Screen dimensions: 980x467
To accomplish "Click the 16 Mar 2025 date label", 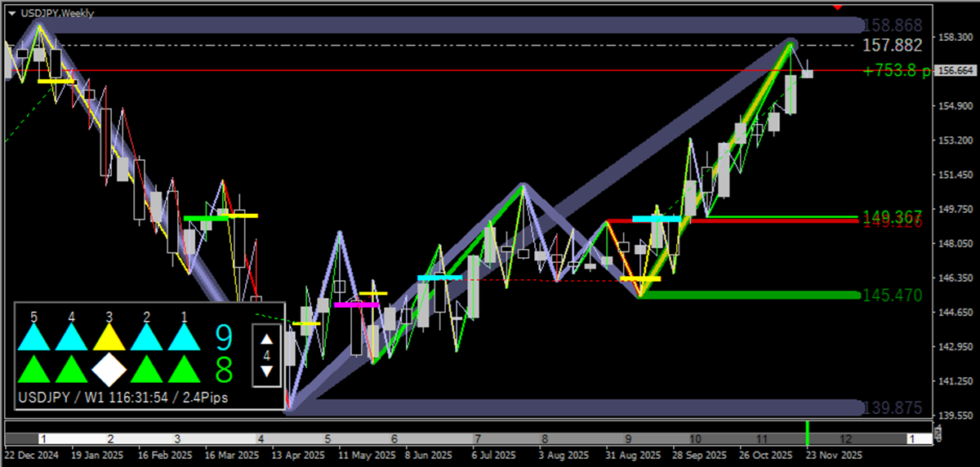I will (231, 454).
